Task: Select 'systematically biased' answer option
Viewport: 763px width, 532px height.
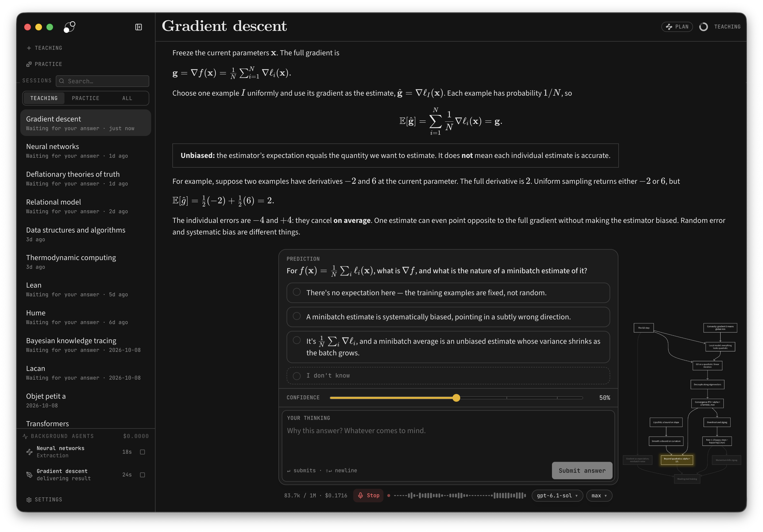Action: click(x=448, y=317)
